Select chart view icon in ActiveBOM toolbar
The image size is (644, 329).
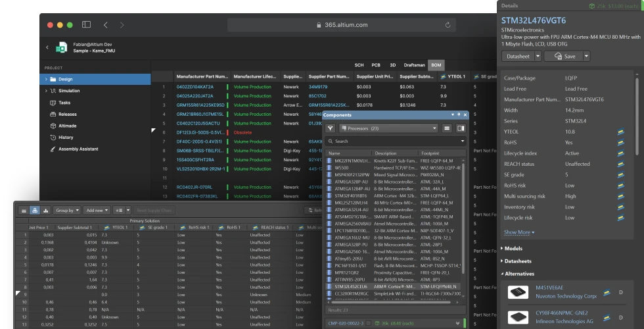[x=45, y=211]
